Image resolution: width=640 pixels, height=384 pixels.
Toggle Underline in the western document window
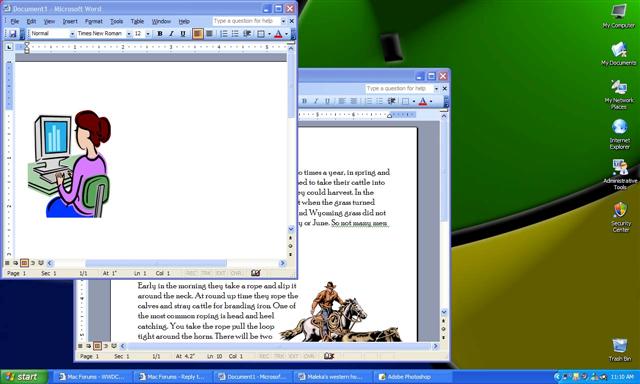coord(327,101)
